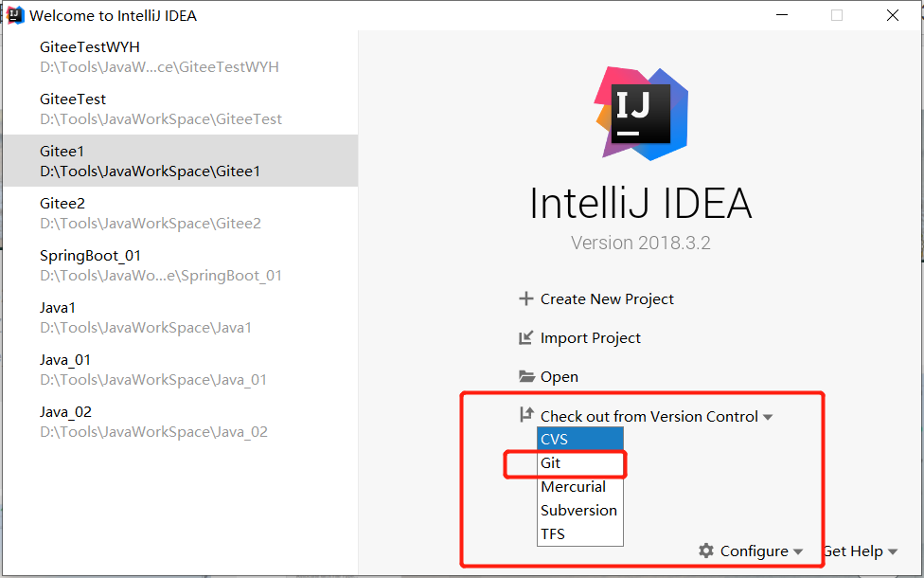
Task: Choose Mercurial in the checkout list
Action: (x=579, y=487)
